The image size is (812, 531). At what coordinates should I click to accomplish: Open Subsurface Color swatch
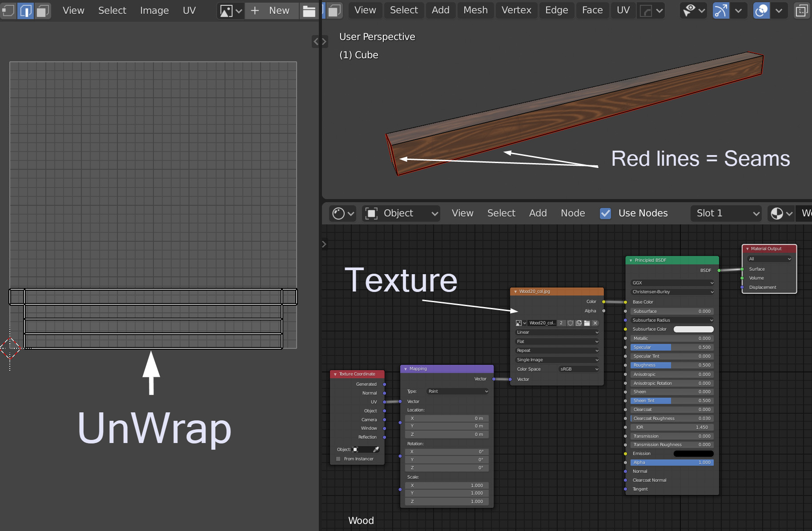click(x=694, y=329)
